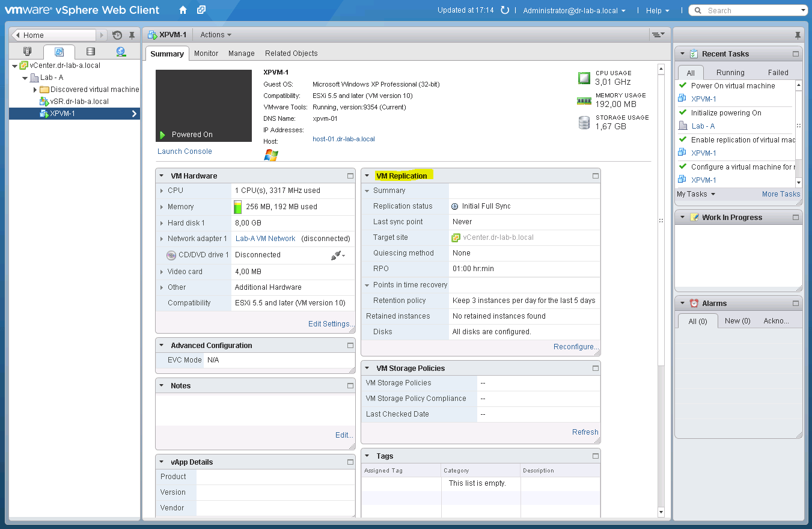Viewport: 812px width, 529px height.
Task: Open the events console icon beside Home
Action: pos(201,10)
